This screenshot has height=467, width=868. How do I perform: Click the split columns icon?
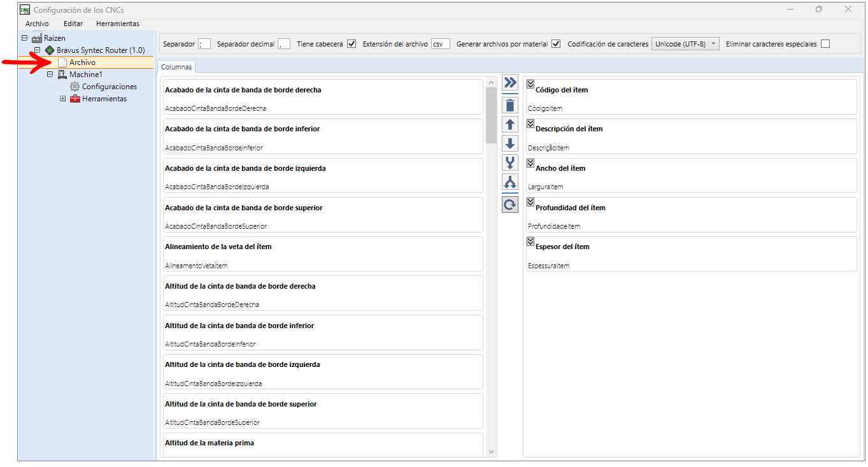(509, 182)
